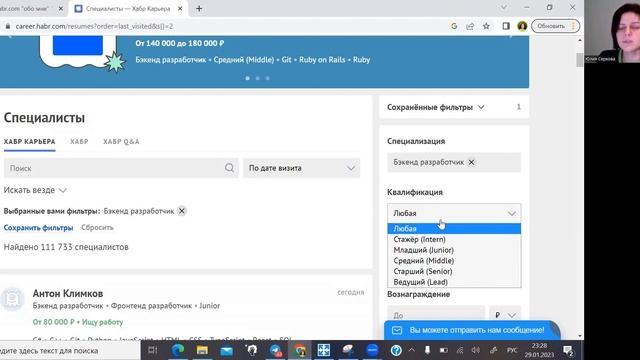Select first carousel dot on blue banner
The width and height of the screenshot is (640, 360).
(x=248, y=78)
